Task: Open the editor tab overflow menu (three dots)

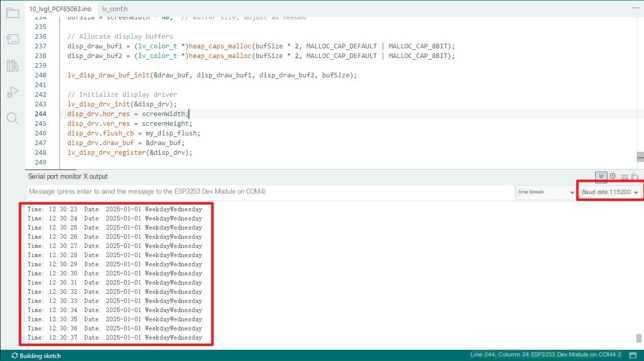Action: point(635,8)
